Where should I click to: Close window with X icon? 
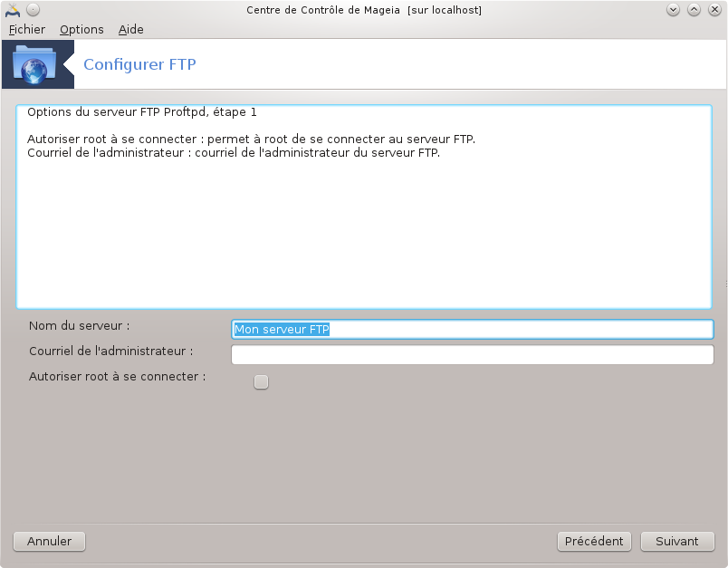coord(714,10)
